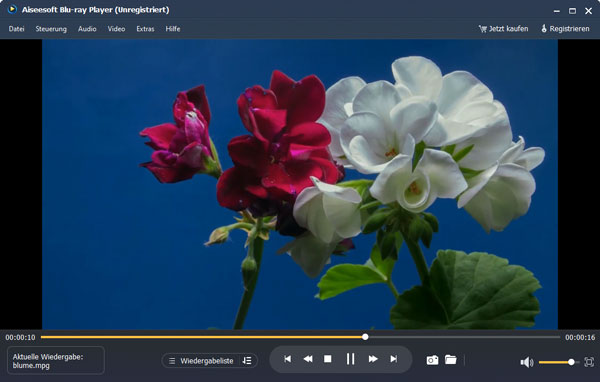This screenshot has width=600, height=382.
Task: Stop video playback
Action: (x=328, y=359)
